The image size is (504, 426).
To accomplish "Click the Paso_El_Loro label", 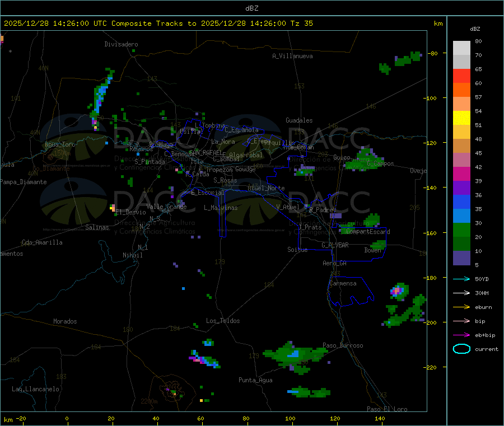I will [388, 409].
